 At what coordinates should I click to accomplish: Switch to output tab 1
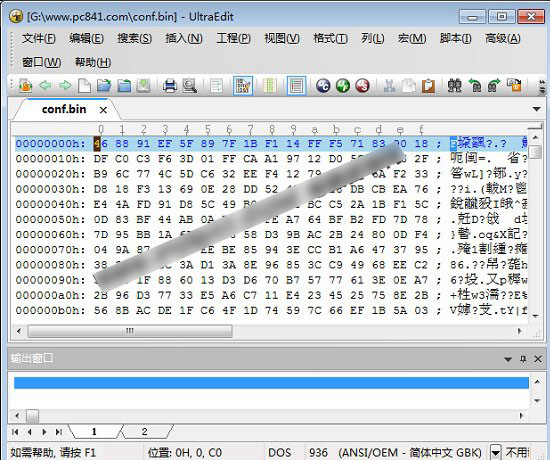click(94, 432)
